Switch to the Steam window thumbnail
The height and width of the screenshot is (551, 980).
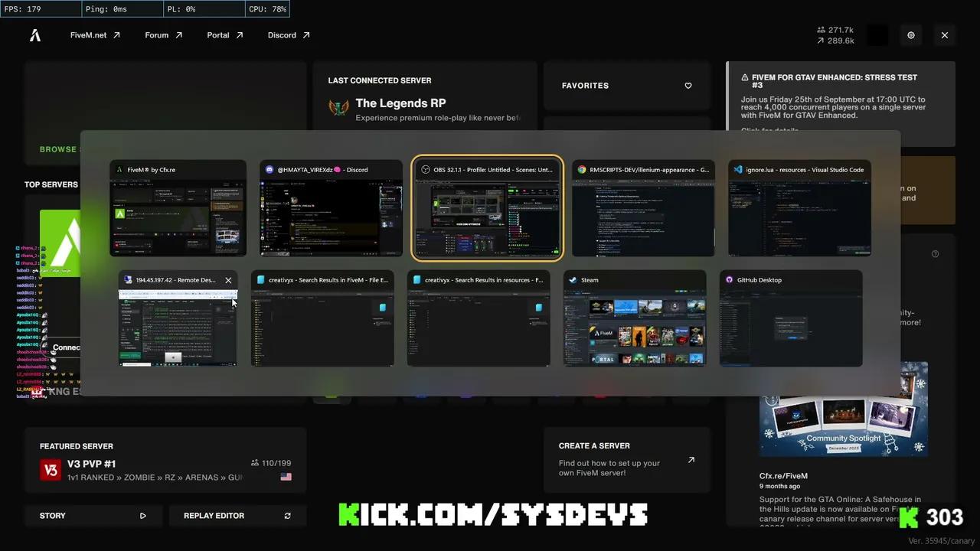coord(635,318)
